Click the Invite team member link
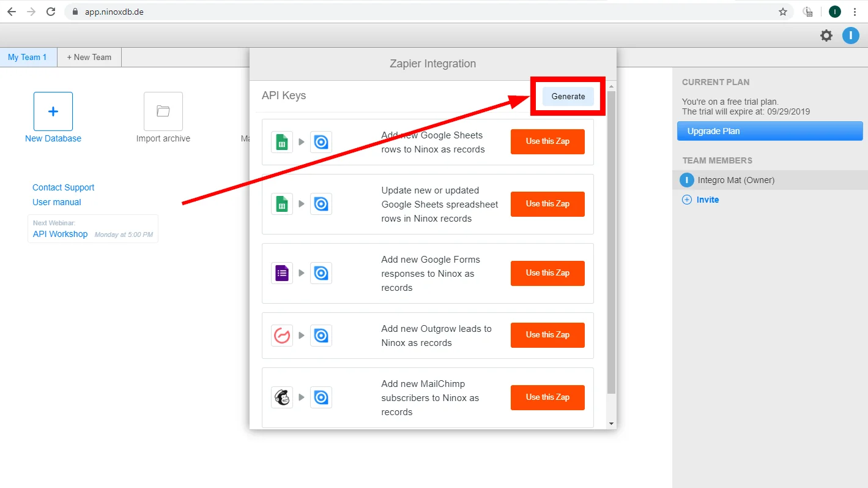 [708, 200]
